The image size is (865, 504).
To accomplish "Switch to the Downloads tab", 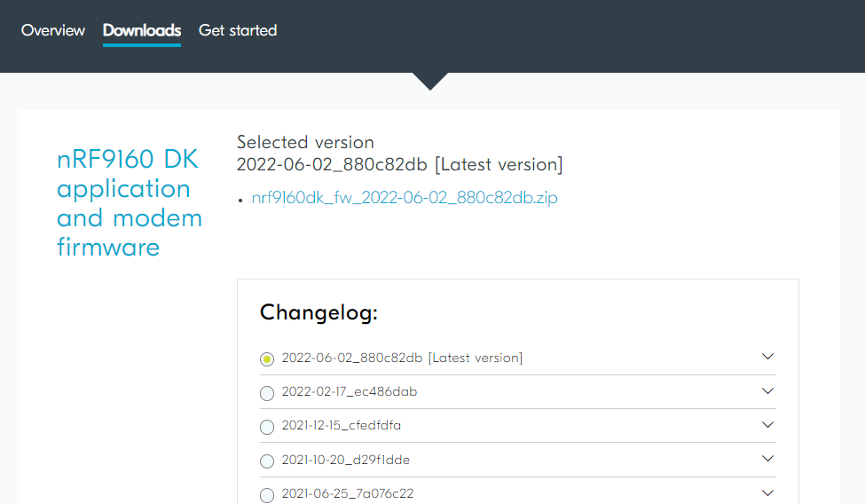I will pos(142,30).
